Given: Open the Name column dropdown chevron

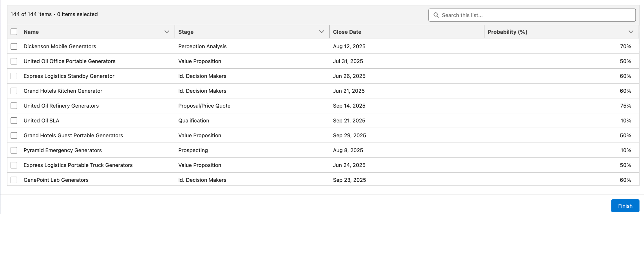Looking at the screenshot, I should [x=167, y=32].
